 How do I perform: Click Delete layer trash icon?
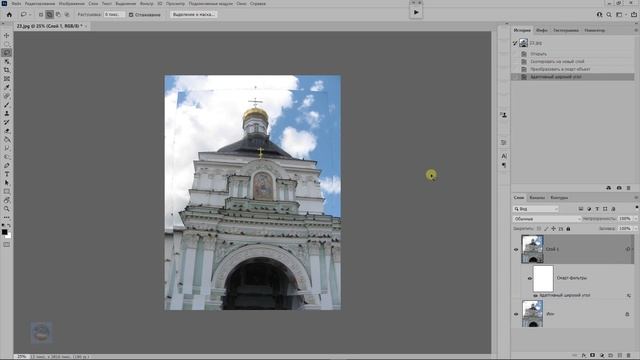pyautogui.click(x=629, y=356)
